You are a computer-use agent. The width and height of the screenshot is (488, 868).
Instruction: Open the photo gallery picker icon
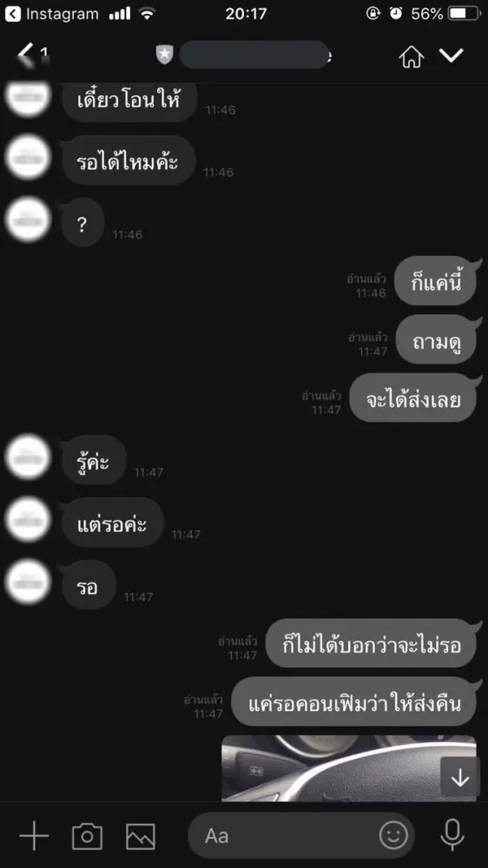coord(141,836)
